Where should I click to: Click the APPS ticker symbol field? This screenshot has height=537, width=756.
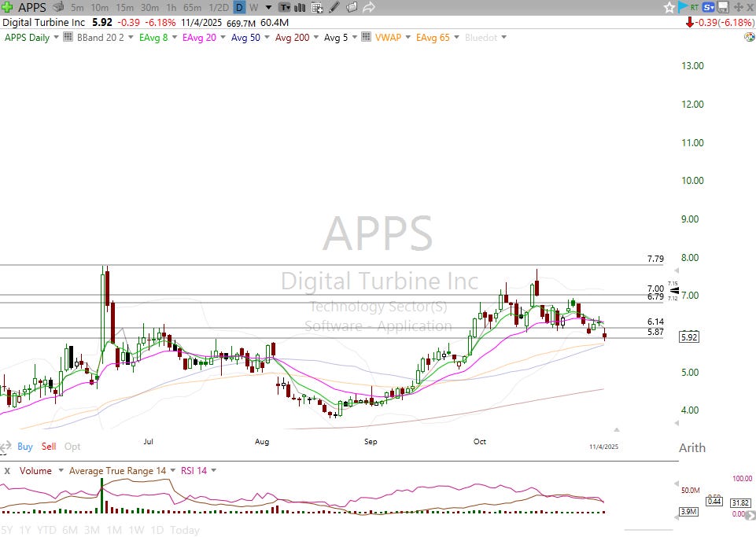(32, 7)
